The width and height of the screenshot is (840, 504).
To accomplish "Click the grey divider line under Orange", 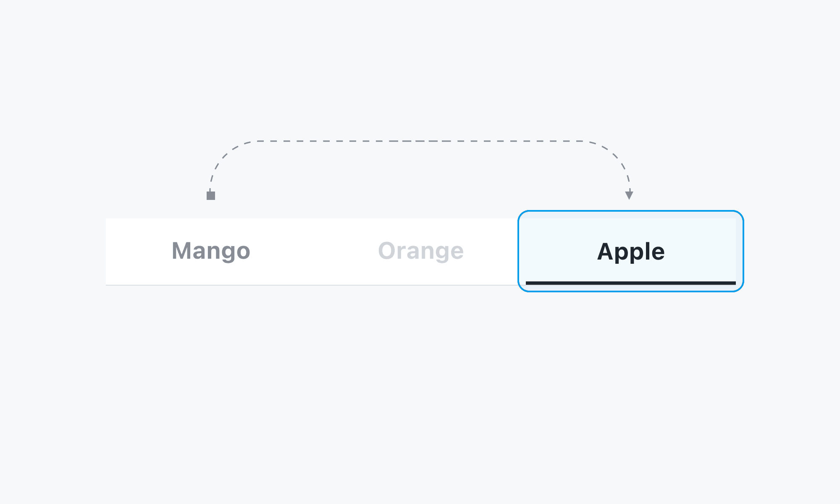I will (x=421, y=285).
